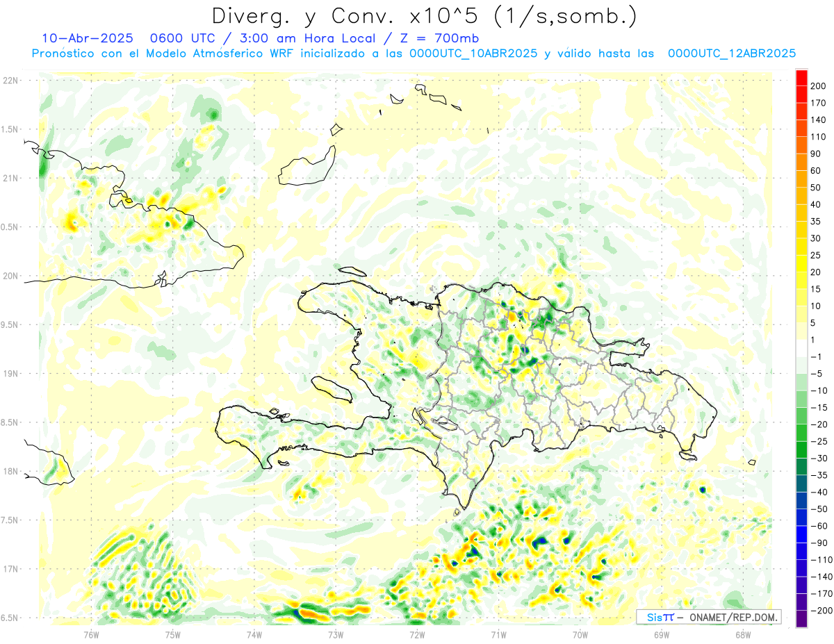The image size is (834, 644).
Task: Click the '-30' color bar value
Action: [x=819, y=459]
